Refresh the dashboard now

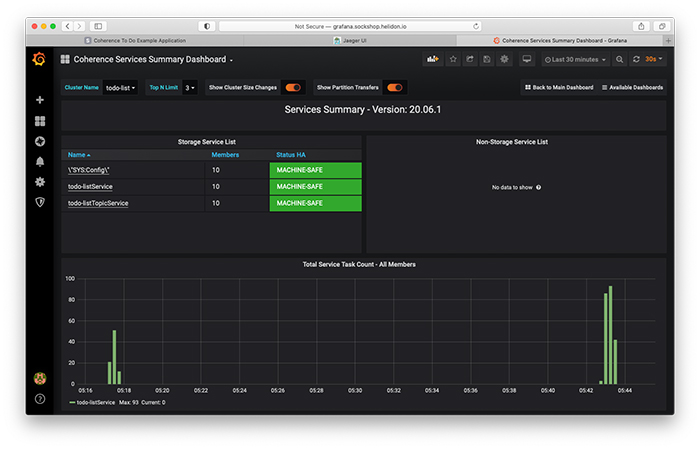coord(636,59)
